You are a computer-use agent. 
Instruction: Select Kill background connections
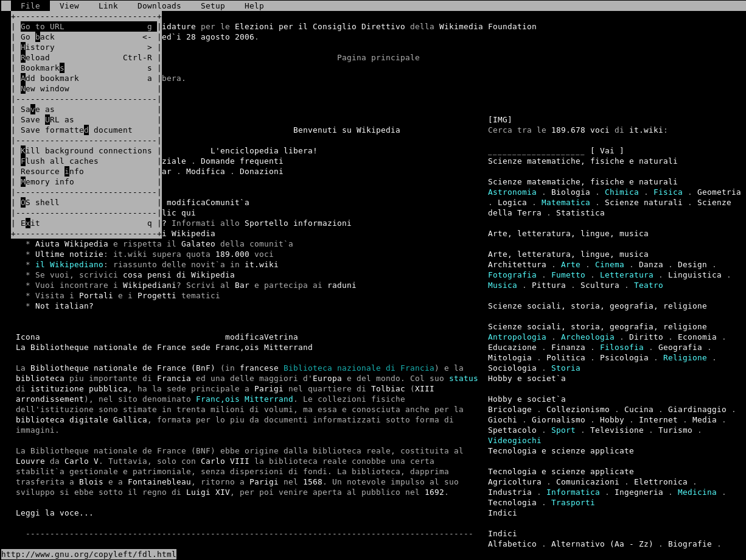tap(86, 151)
